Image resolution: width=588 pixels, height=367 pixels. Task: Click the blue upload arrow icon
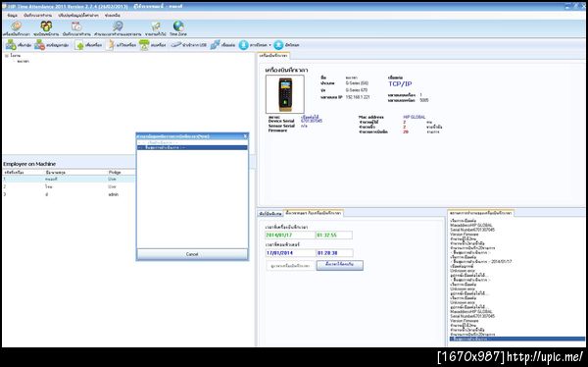pyautogui.click(x=278, y=45)
